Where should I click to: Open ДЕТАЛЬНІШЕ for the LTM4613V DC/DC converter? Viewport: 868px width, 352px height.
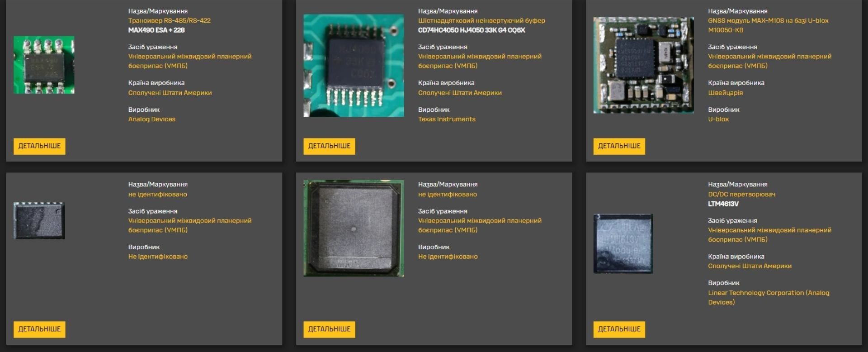(619, 329)
